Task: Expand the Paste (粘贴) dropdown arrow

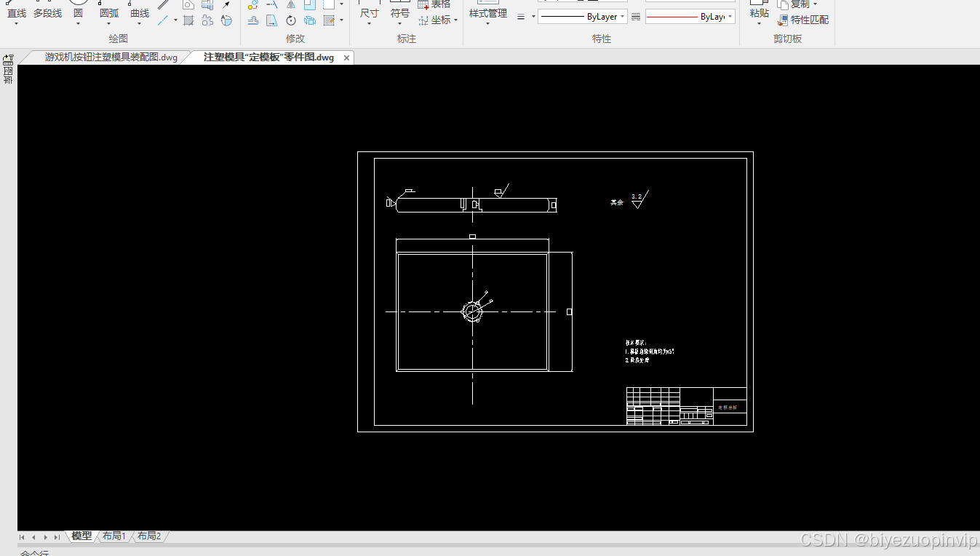Action: click(x=759, y=23)
